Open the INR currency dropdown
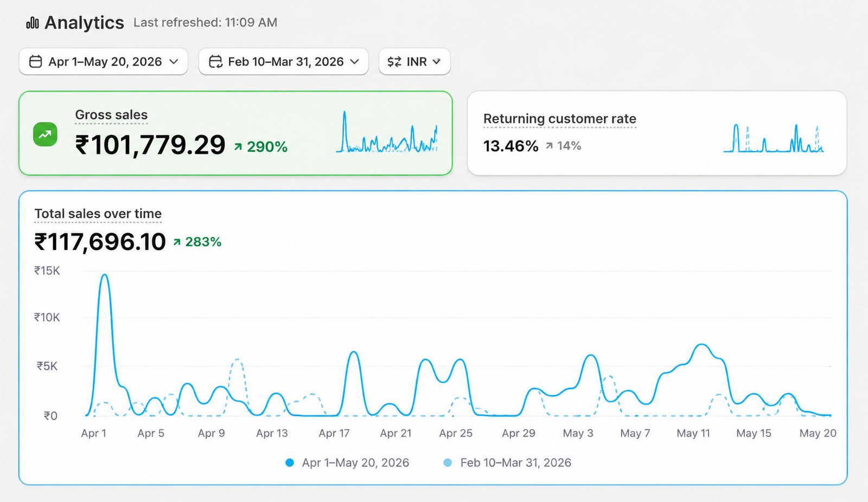The image size is (868, 502). [414, 62]
